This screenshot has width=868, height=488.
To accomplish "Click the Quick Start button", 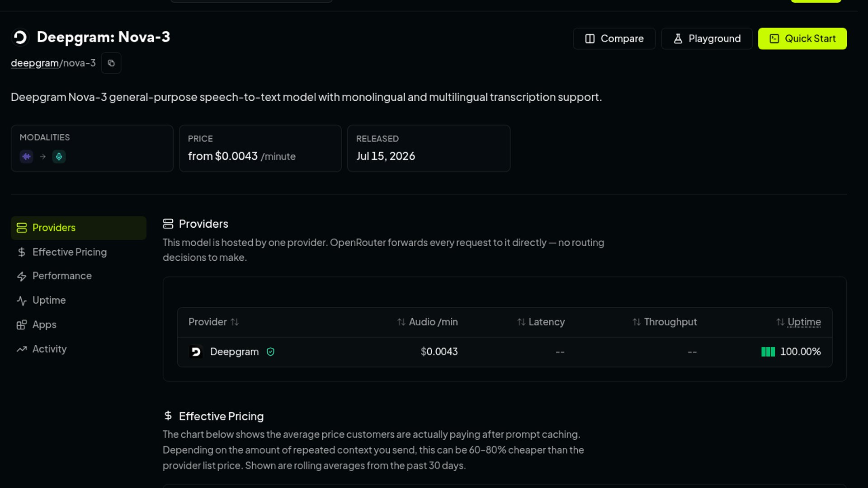I will pyautogui.click(x=802, y=39).
